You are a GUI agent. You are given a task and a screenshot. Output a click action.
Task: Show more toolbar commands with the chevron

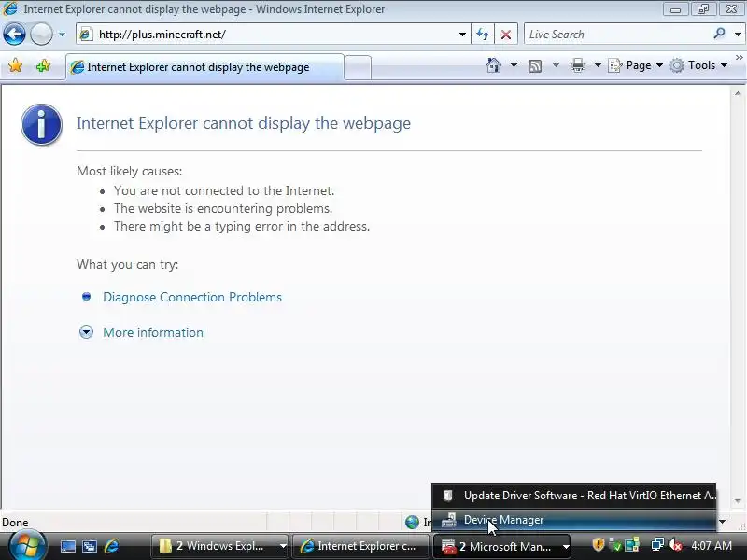[739, 58]
